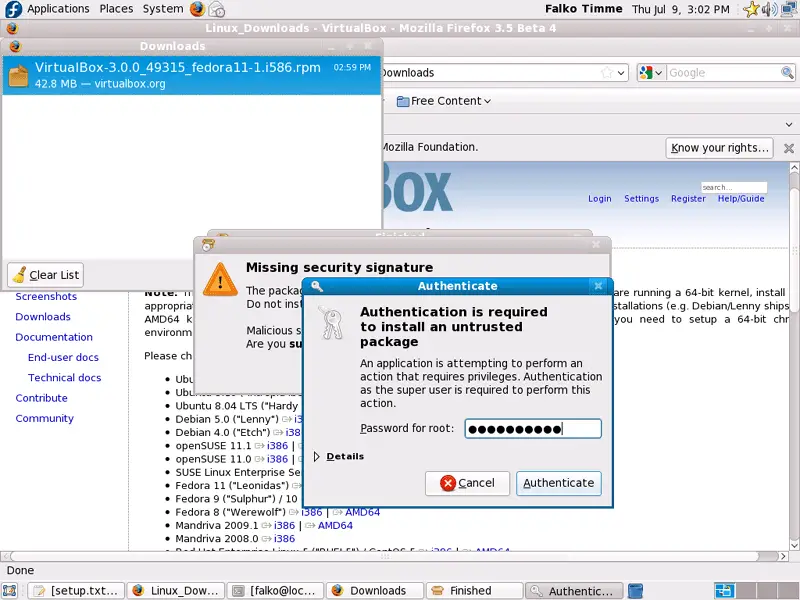800x600 pixels.
Task: Click the Fedora logo in the top panel
Action: point(13,9)
